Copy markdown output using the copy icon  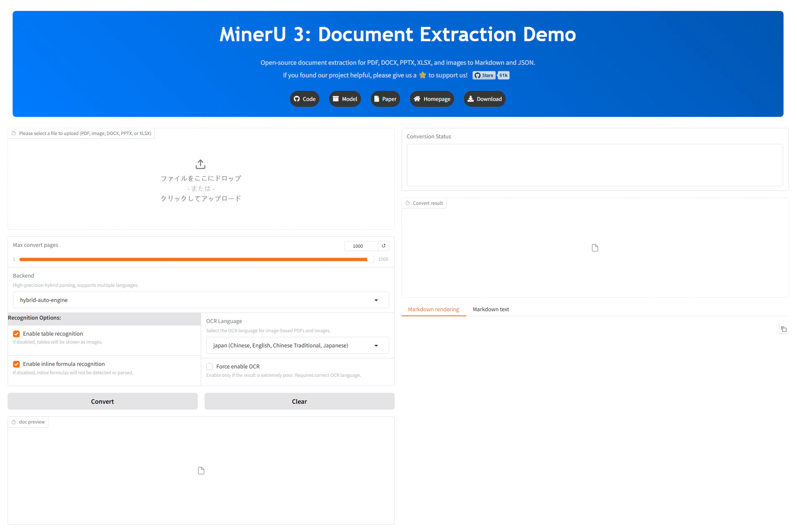784,329
